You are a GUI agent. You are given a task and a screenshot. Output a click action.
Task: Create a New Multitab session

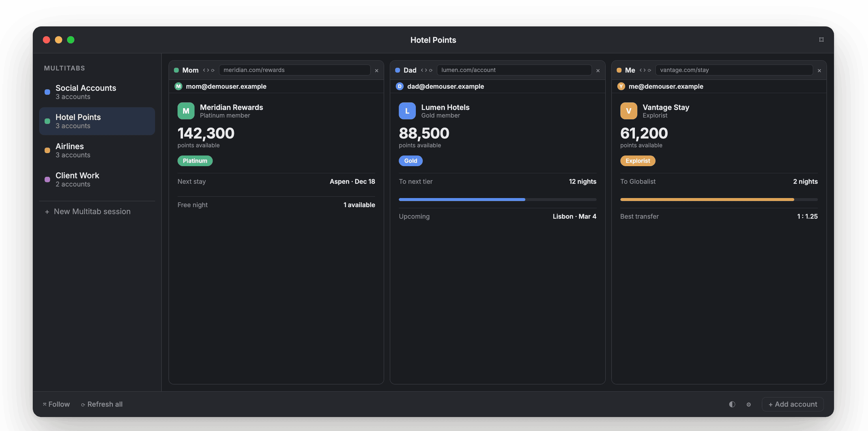(x=88, y=212)
